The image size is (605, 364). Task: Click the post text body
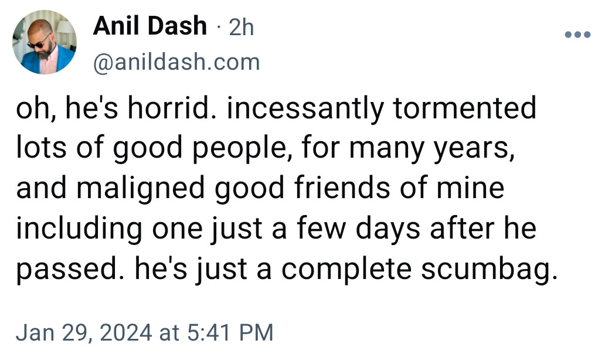coord(287,188)
